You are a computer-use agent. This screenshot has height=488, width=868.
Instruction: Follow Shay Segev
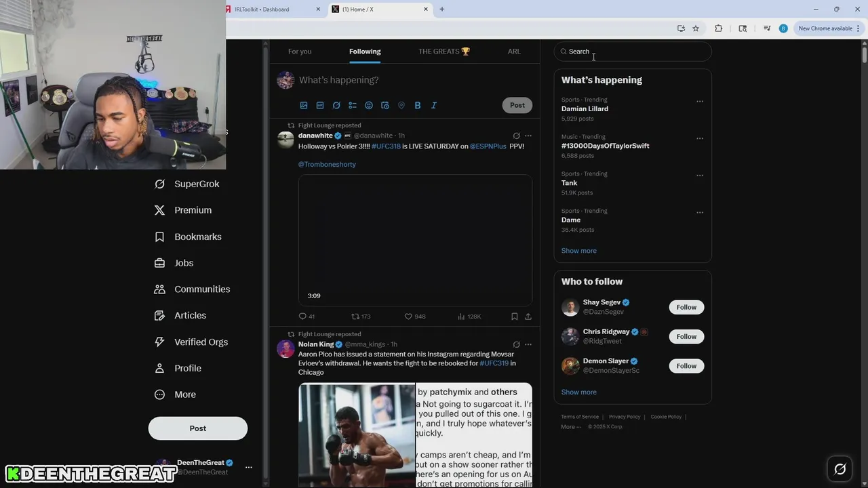point(686,307)
